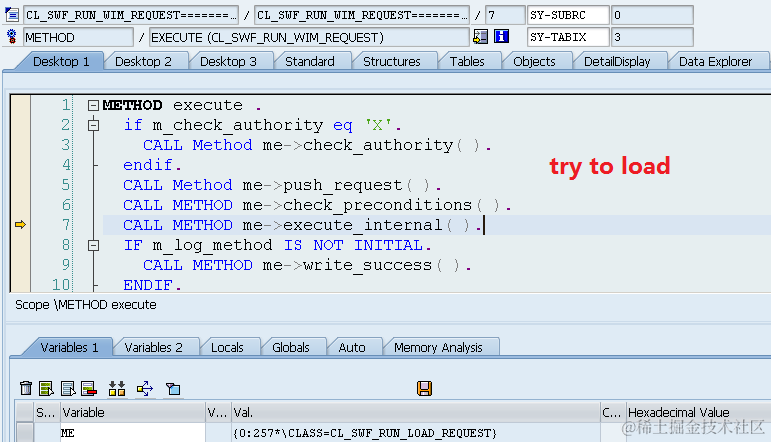Click the select-all corner cell of variables table
This screenshot has width=771, height=442.
[25, 412]
